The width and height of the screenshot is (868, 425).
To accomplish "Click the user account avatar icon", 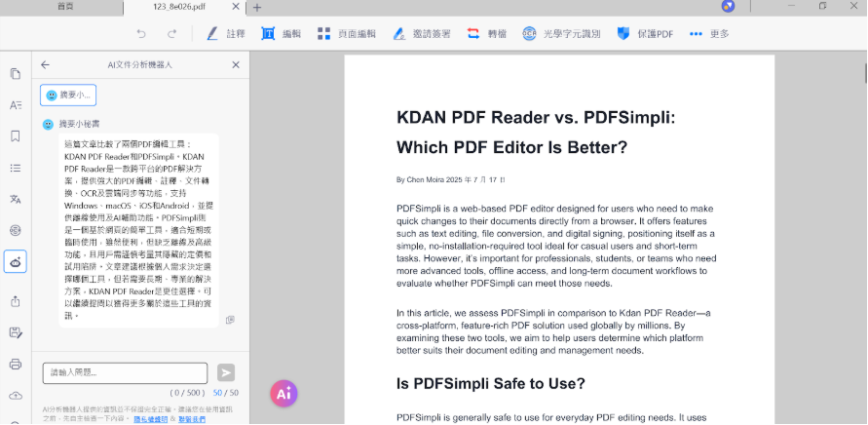I will pyautogui.click(x=728, y=7).
